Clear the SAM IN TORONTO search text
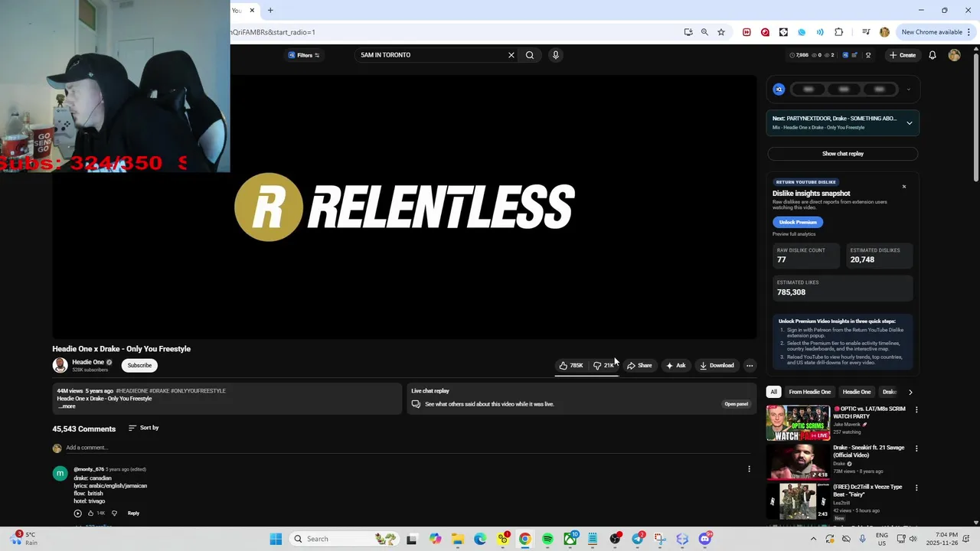The width and height of the screenshot is (980, 551). (x=511, y=55)
